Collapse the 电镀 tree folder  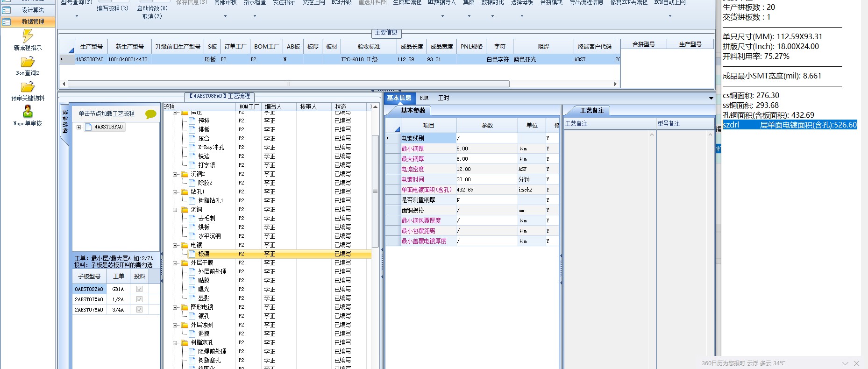point(176,245)
